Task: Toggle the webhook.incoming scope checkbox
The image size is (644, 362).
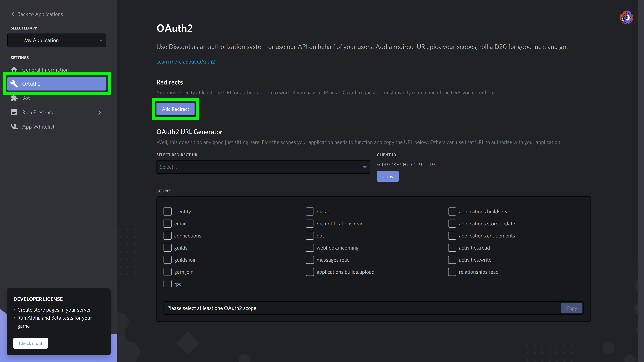Action: pyautogui.click(x=309, y=248)
